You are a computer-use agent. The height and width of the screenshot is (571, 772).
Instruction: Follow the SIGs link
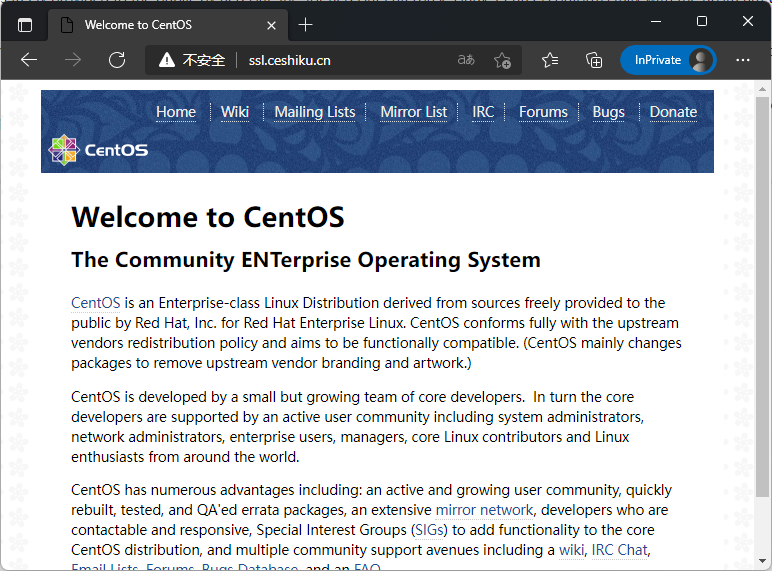point(429,530)
